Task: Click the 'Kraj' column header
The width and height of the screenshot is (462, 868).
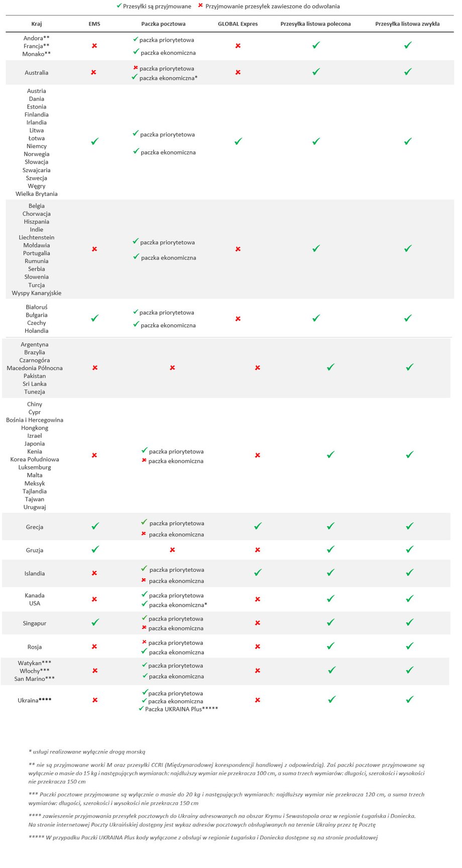Action: click(37, 24)
